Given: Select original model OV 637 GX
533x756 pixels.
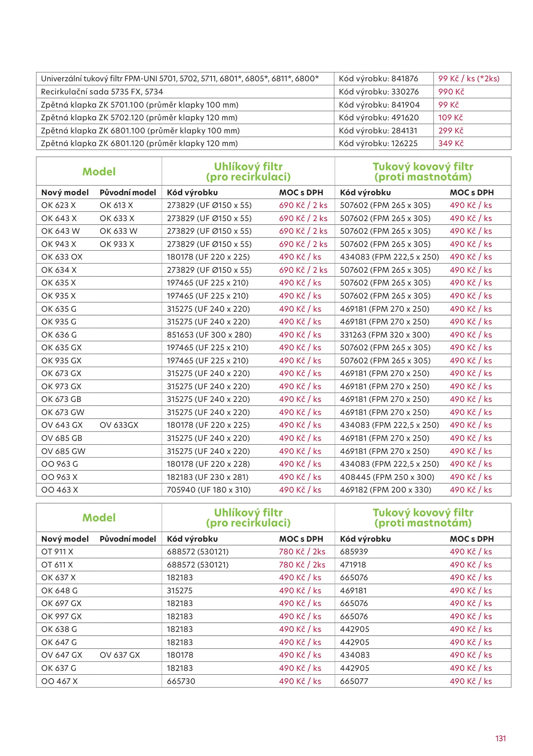Looking at the screenshot, I should [x=119, y=655].
